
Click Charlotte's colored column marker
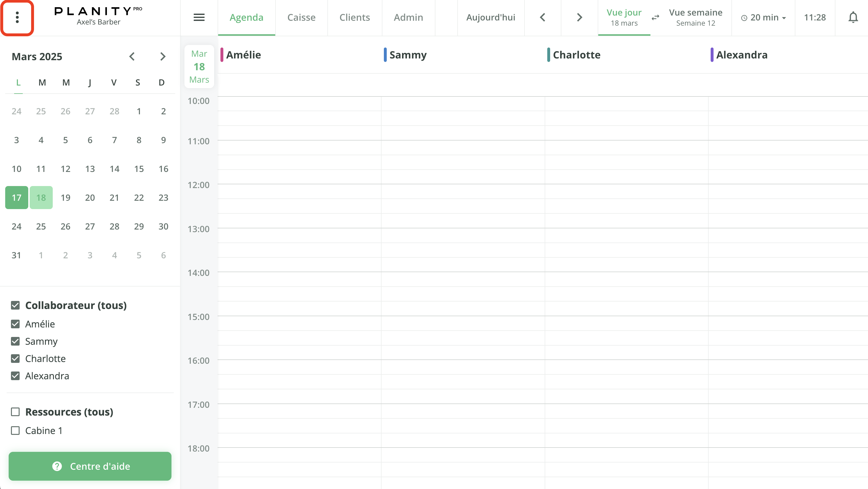549,54
